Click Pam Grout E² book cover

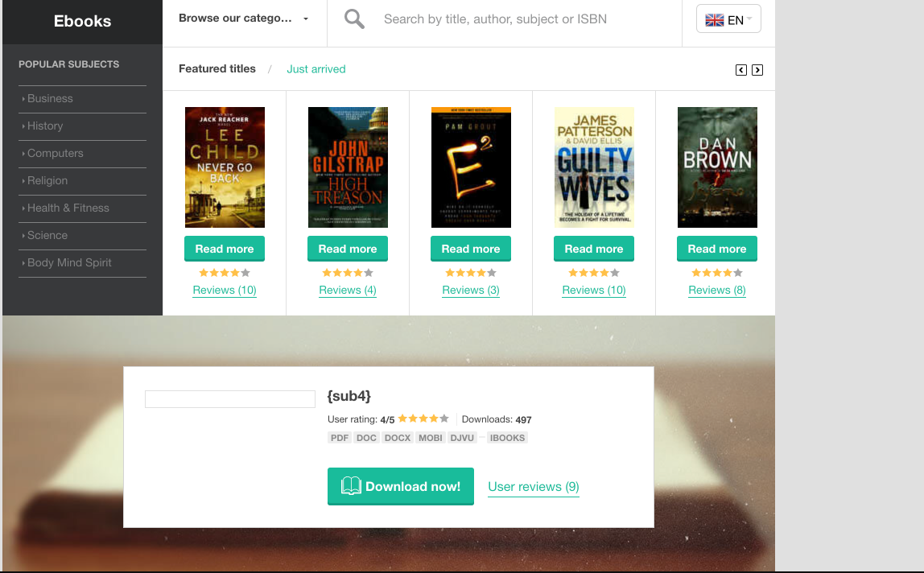pyautogui.click(x=471, y=167)
